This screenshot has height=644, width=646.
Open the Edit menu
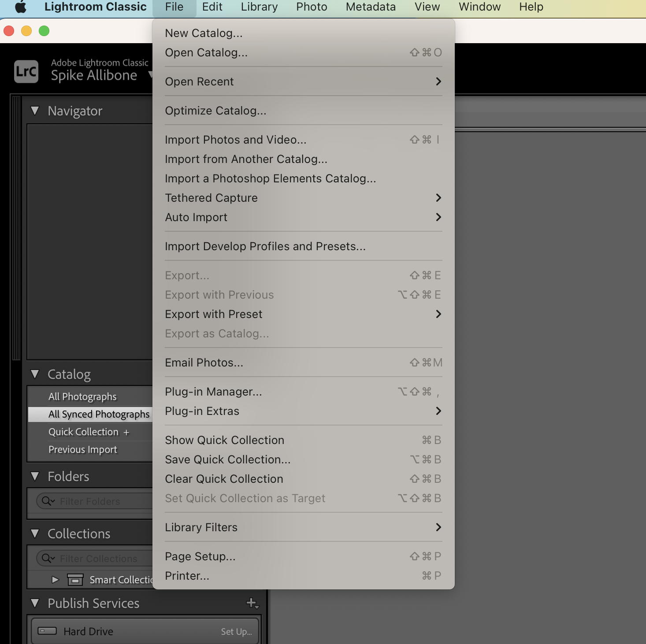pos(212,7)
